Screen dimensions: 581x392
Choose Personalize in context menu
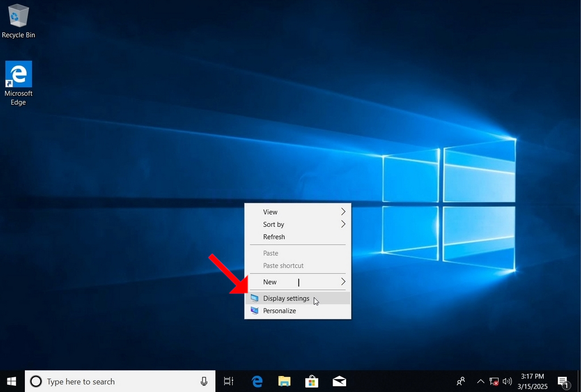tap(298, 311)
